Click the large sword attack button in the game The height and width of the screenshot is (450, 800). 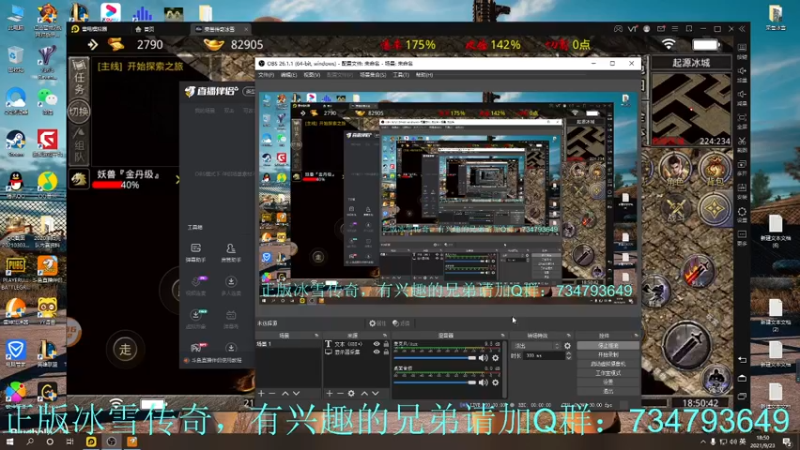click(x=686, y=344)
